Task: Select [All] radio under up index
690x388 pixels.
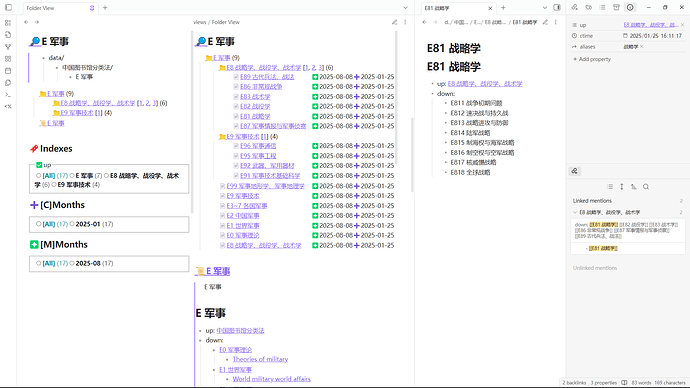Action: pos(39,176)
